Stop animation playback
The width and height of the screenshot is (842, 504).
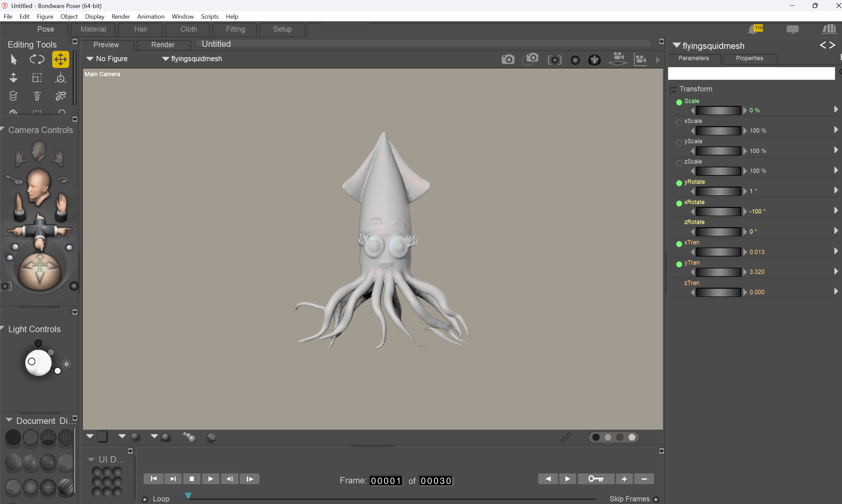[191, 479]
